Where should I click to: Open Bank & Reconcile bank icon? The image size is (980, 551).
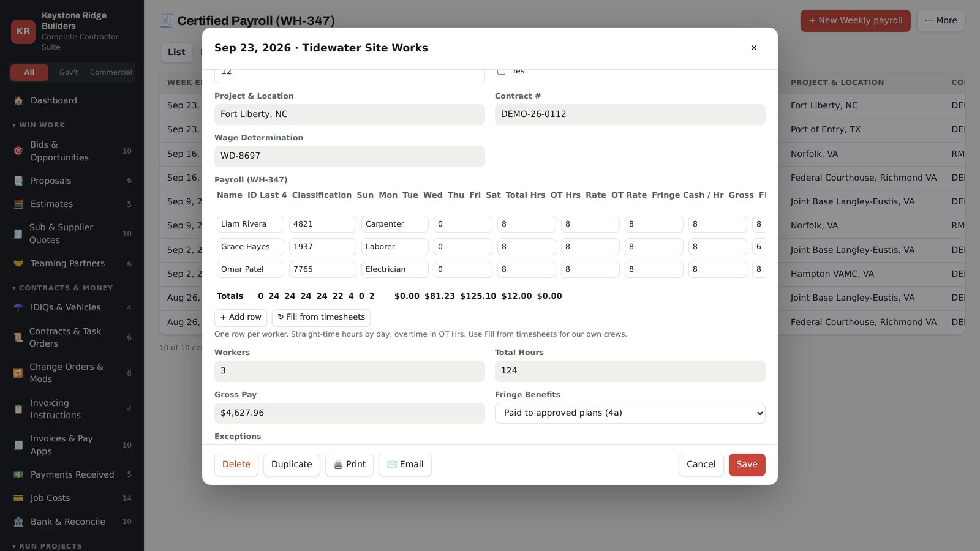18,522
